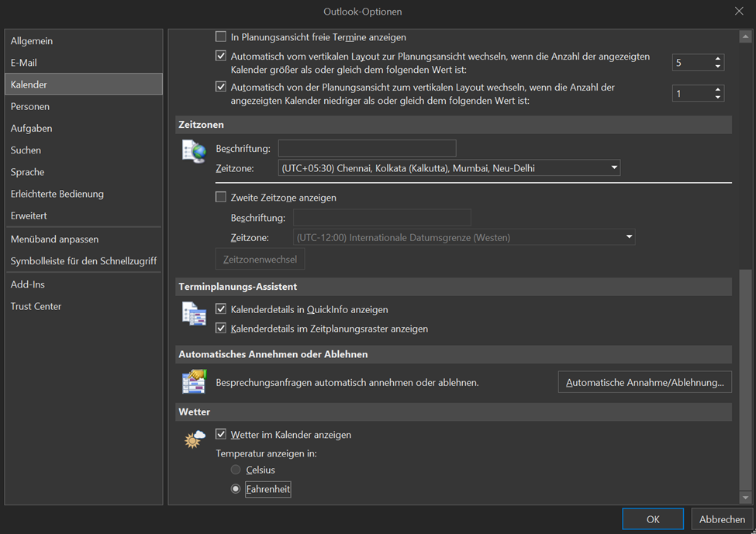Open the E-Mail options category
Image resolution: width=756 pixels, height=534 pixels.
(x=24, y=63)
